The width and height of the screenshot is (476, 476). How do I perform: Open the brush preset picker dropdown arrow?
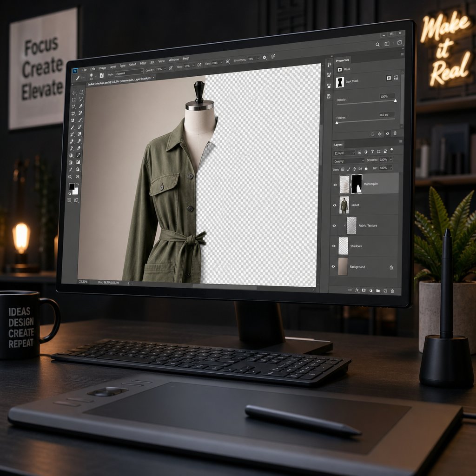[x=96, y=76]
